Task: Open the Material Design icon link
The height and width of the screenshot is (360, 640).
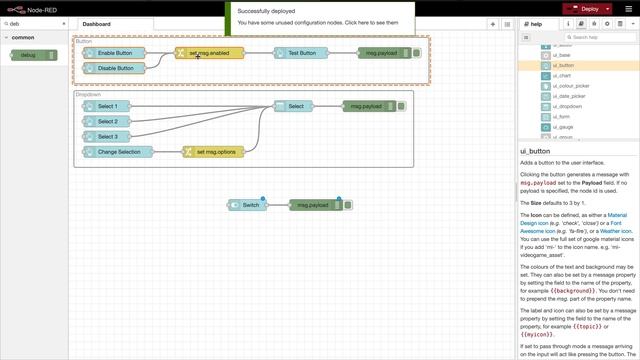Action: coord(573,219)
